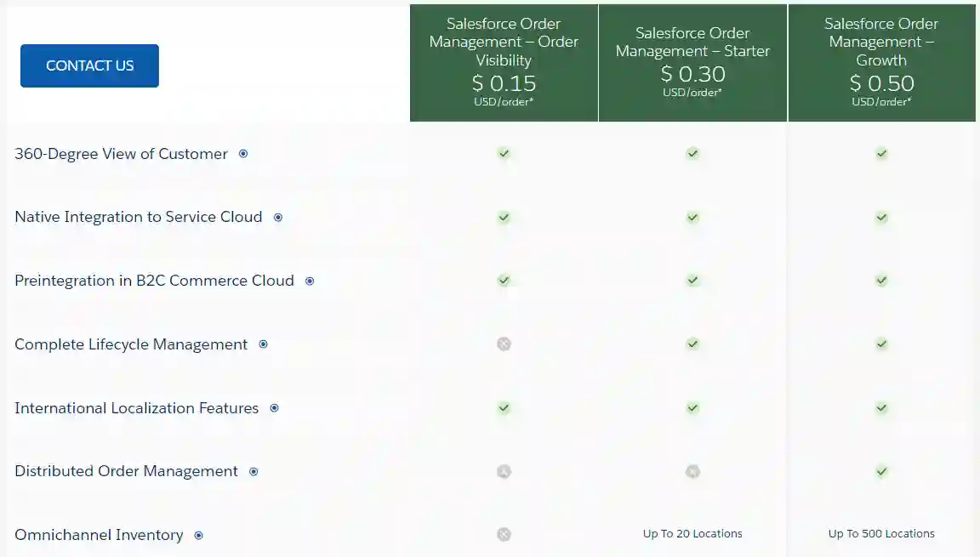Click Order Visibility checkmark for Preintegration in B2C
980x557 pixels.
pyautogui.click(x=504, y=281)
